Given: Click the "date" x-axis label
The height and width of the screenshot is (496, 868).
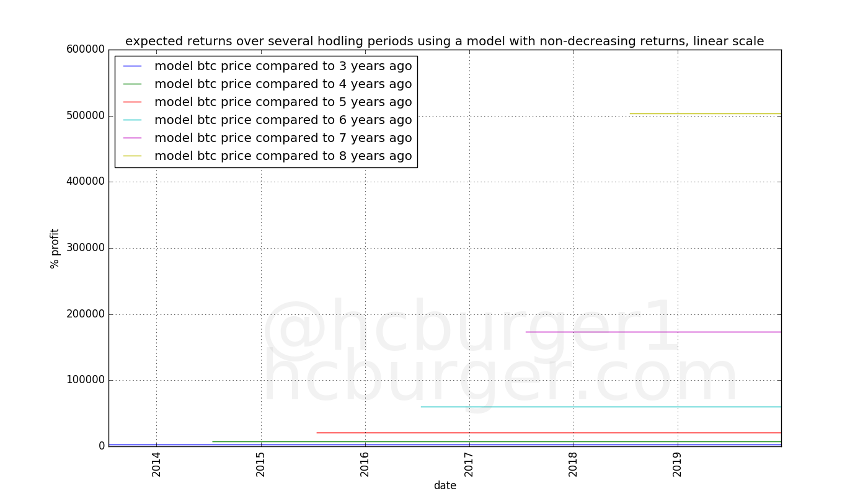Looking at the screenshot, I should point(445,485).
